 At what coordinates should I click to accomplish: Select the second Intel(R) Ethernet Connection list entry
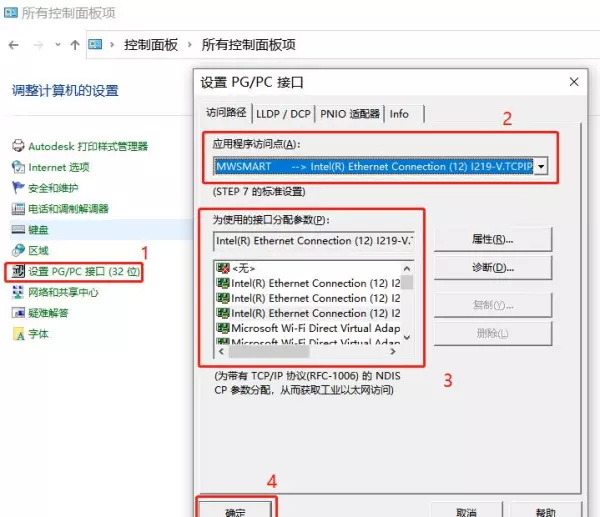(308, 298)
